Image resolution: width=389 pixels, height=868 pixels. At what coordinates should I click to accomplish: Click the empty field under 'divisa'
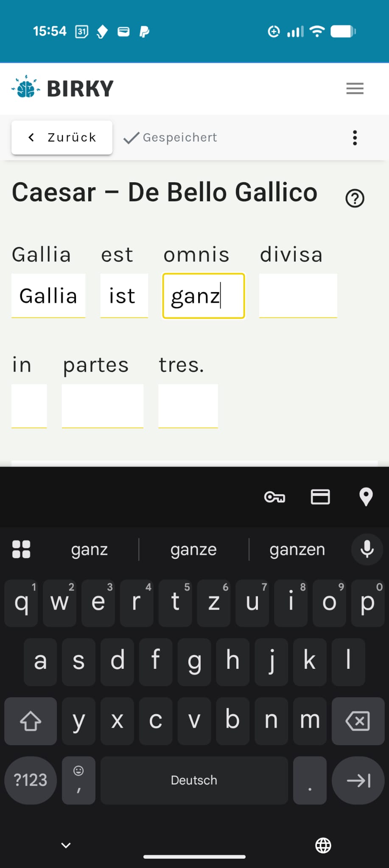click(298, 295)
